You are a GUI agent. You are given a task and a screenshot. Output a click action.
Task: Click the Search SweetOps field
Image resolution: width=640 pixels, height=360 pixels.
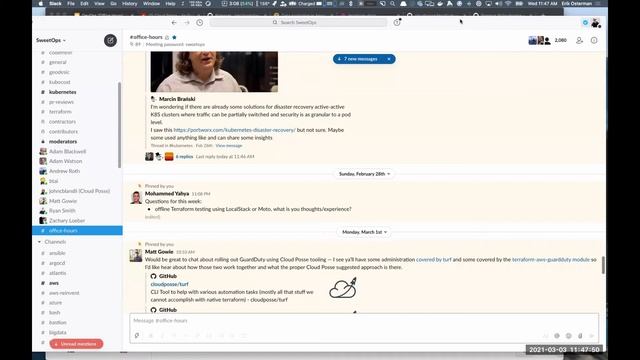pyautogui.click(x=298, y=22)
